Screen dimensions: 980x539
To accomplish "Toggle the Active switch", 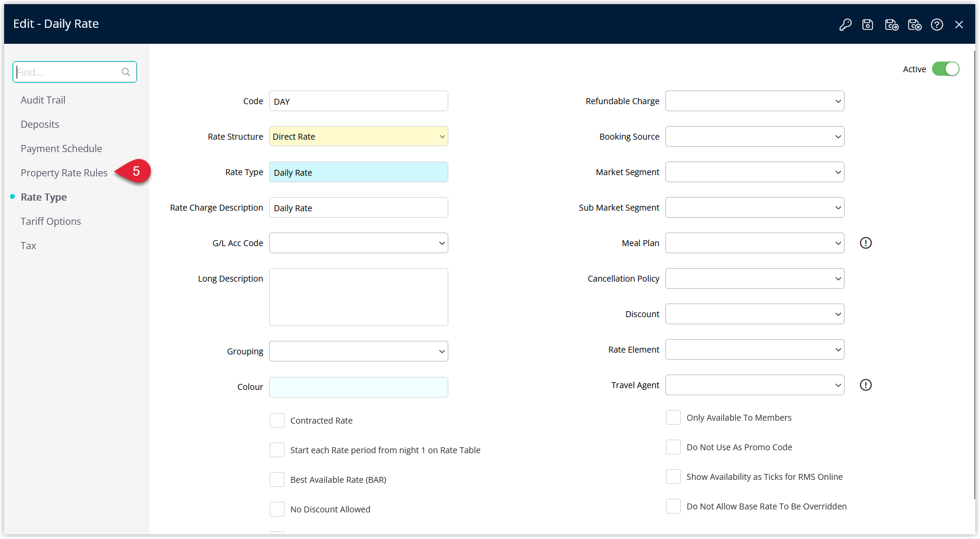I will 946,69.
